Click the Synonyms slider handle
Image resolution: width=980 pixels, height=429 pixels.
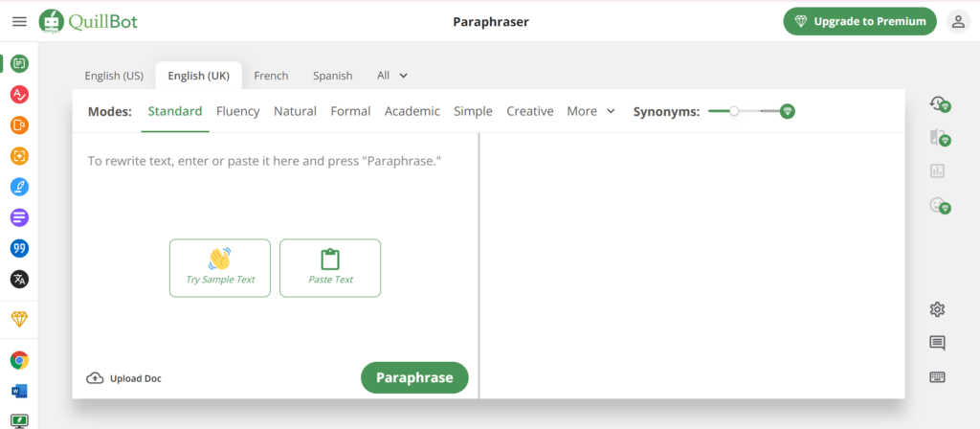coord(734,111)
